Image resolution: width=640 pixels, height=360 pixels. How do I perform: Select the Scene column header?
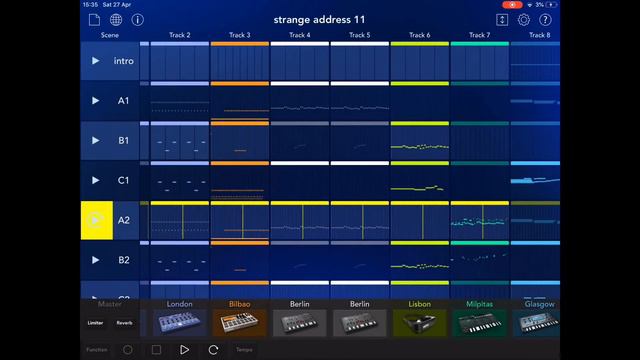[x=110, y=35]
